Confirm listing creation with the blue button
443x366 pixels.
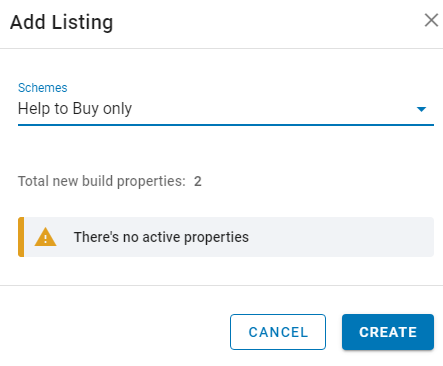click(x=388, y=332)
